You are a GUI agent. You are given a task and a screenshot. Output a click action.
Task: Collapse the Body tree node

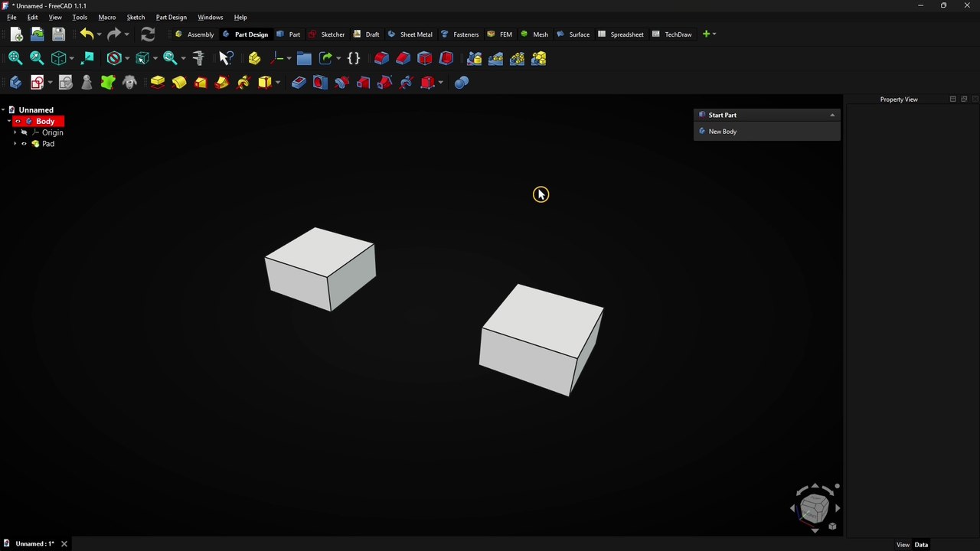point(9,121)
